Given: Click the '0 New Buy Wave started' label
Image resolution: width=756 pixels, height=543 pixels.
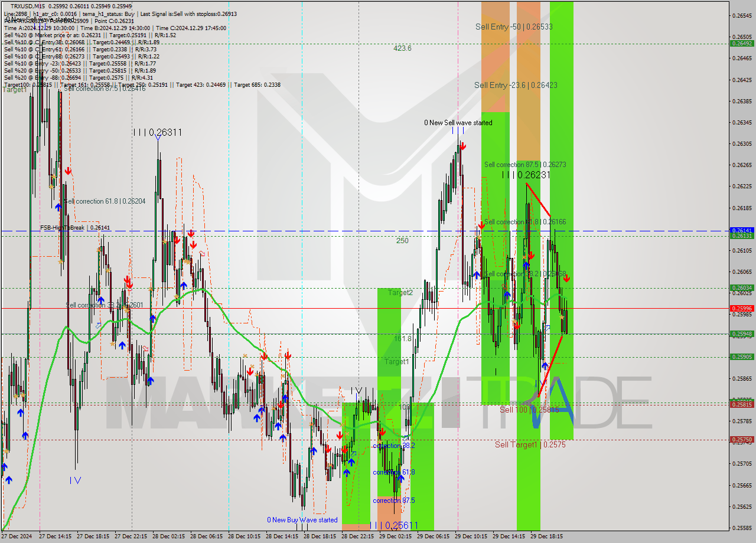Looking at the screenshot, I should [302, 520].
